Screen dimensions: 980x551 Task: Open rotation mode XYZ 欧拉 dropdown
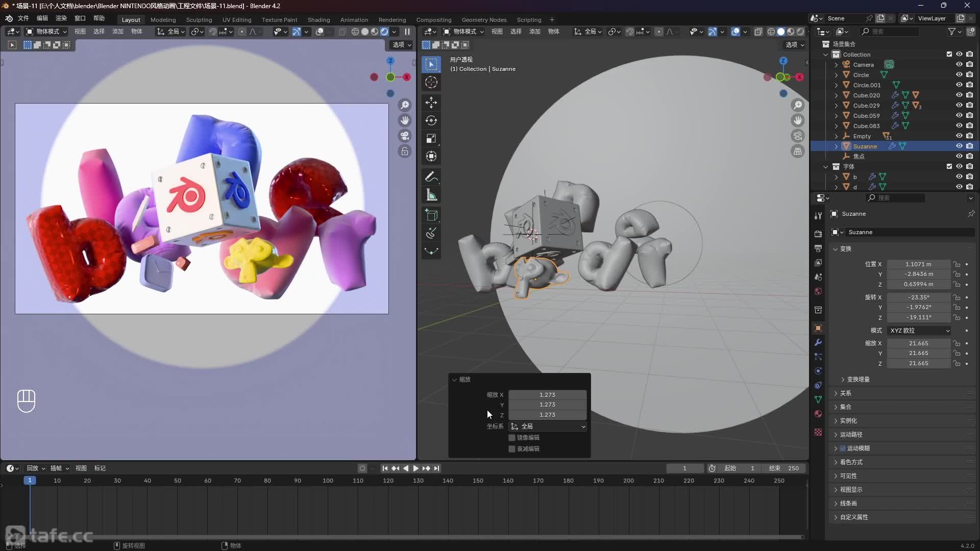coord(919,331)
